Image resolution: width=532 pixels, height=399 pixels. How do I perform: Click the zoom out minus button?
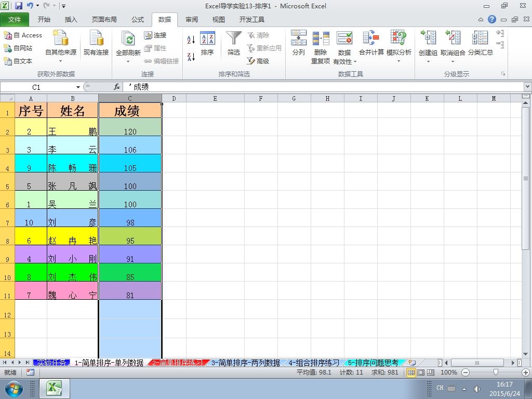(x=465, y=372)
